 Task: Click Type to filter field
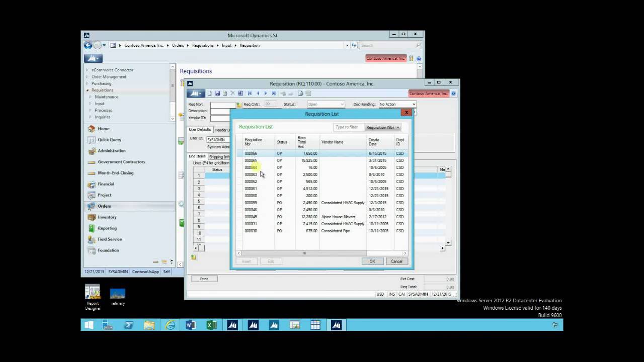348,127
